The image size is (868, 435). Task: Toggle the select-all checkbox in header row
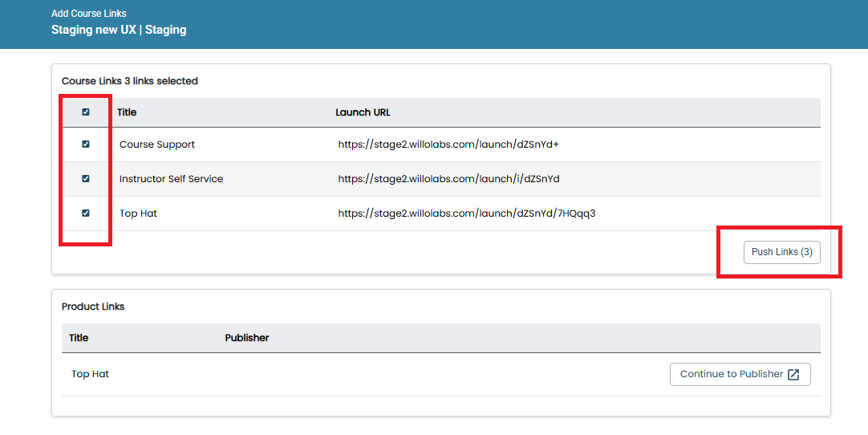[86, 112]
